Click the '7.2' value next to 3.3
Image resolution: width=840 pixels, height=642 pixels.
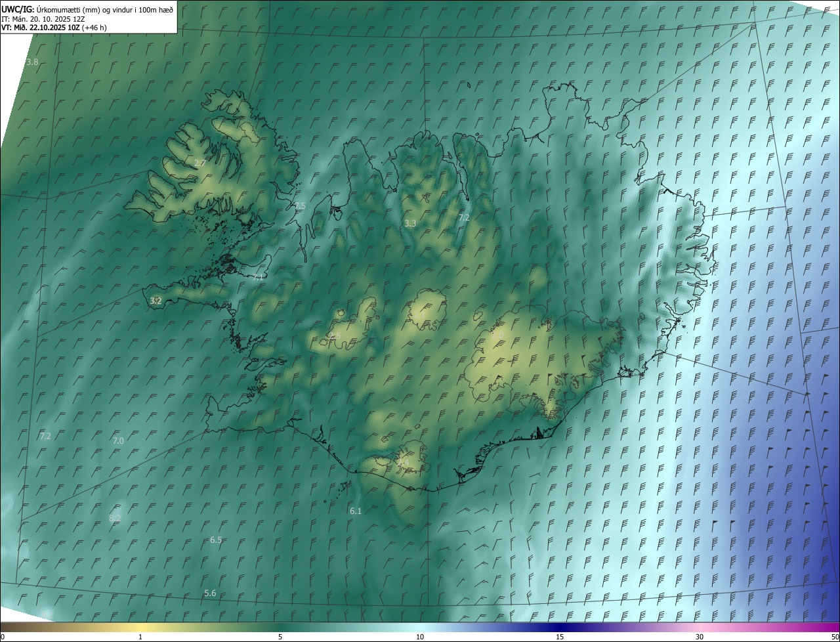464,217
